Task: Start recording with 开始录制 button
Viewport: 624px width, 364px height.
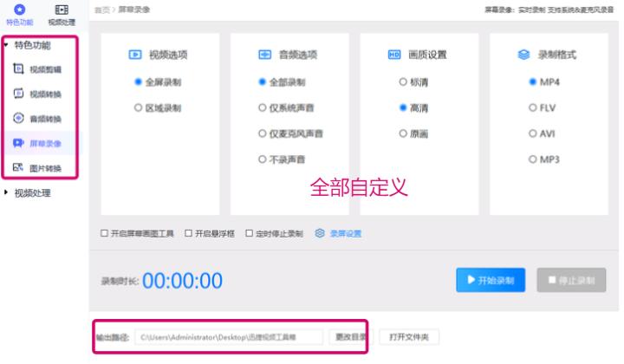Action: click(491, 280)
